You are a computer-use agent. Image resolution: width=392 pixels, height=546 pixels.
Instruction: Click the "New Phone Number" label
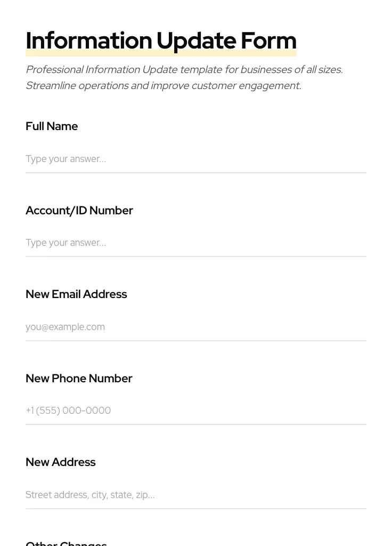tap(79, 379)
